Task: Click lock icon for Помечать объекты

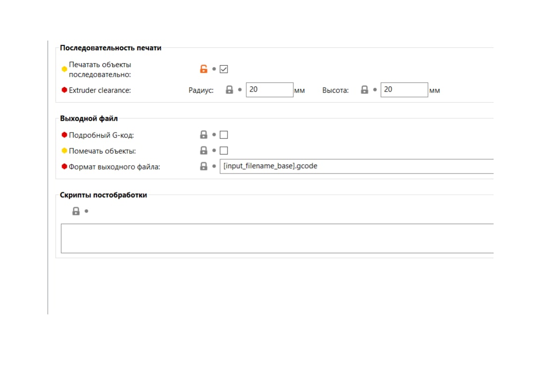Action: pyautogui.click(x=203, y=151)
